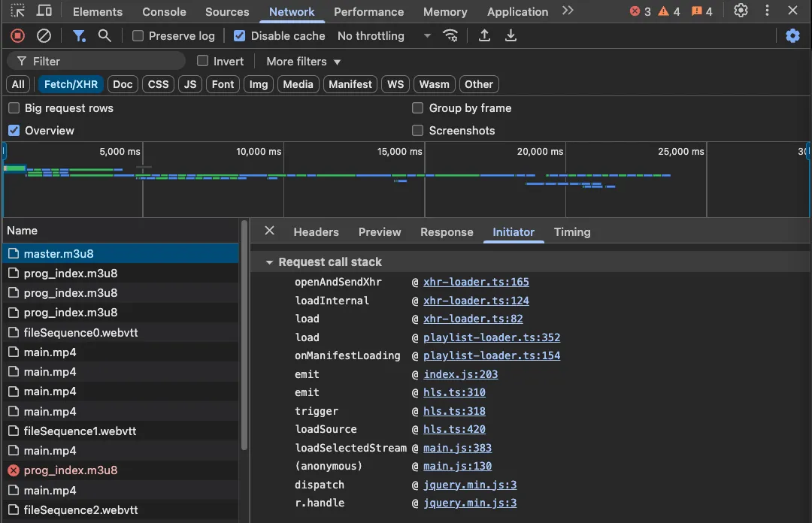
Task: Stop recording network log
Action: 17,35
